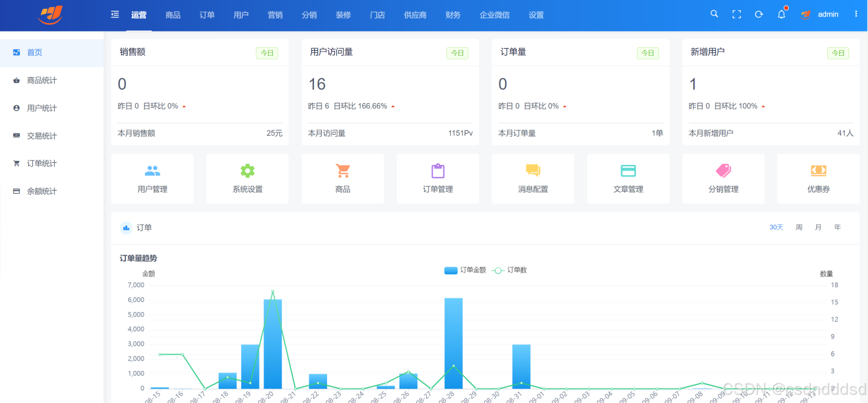The image size is (868, 403).
Task: Click the 本月新增用户 value 41人
Action: 845,133
